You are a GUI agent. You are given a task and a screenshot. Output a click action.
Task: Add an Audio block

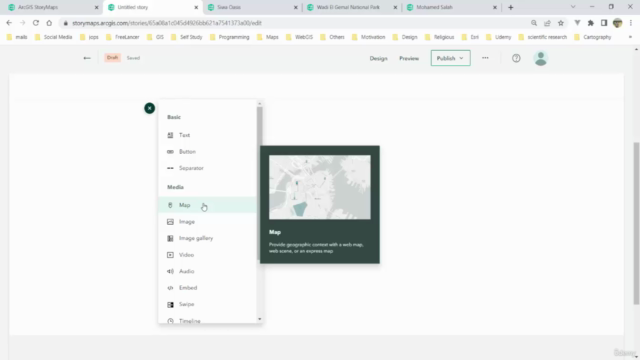[207, 271]
